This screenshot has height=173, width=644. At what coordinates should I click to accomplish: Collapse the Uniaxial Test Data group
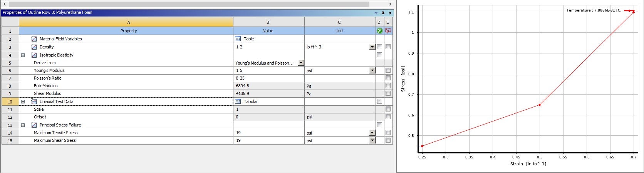23,101
